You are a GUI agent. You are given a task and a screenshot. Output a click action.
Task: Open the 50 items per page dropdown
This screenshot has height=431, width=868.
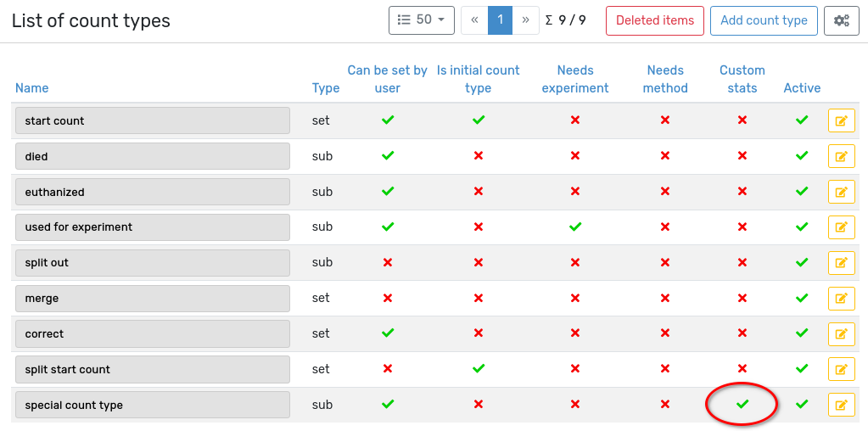click(421, 20)
